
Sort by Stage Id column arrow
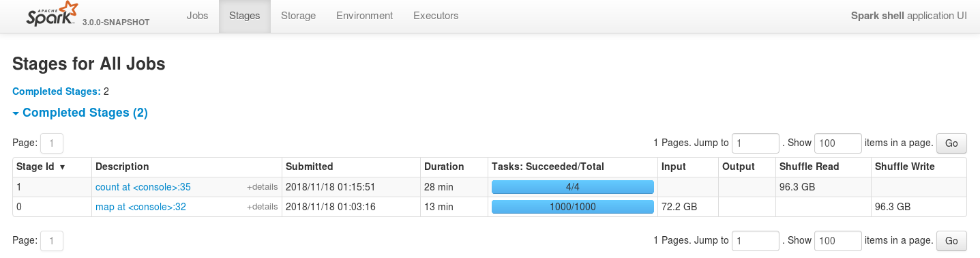[63, 167]
